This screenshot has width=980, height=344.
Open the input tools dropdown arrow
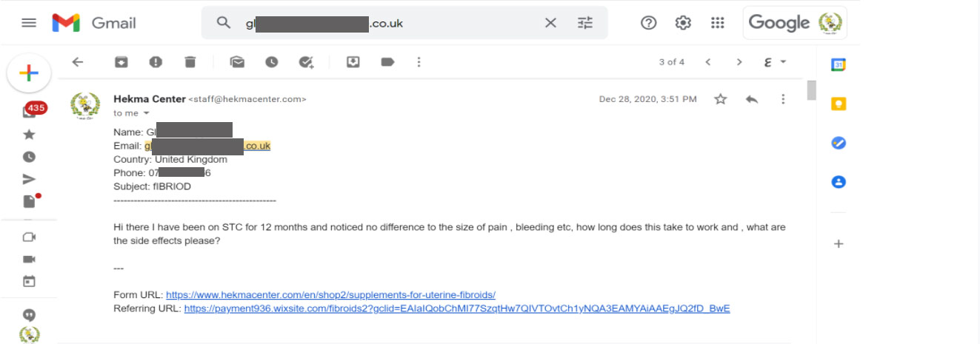pos(783,62)
